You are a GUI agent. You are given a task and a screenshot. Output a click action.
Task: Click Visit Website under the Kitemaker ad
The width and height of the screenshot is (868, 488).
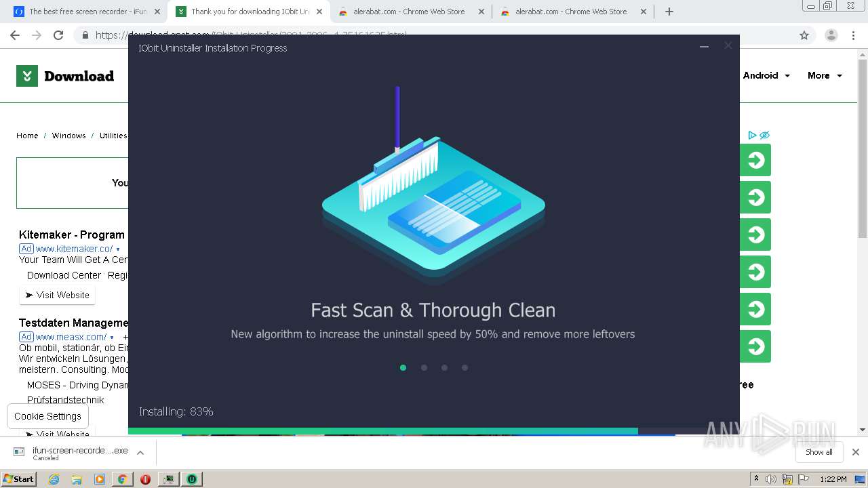tap(58, 295)
